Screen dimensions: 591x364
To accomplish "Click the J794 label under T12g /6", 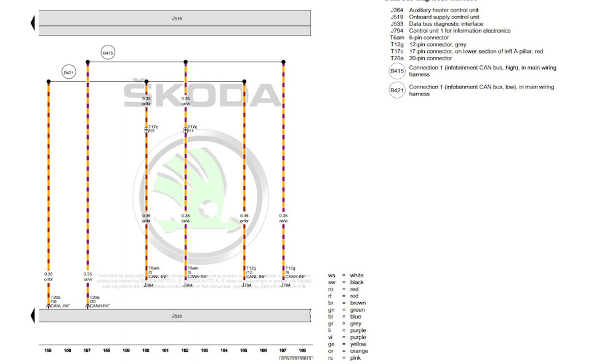I will tap(286, 285).
